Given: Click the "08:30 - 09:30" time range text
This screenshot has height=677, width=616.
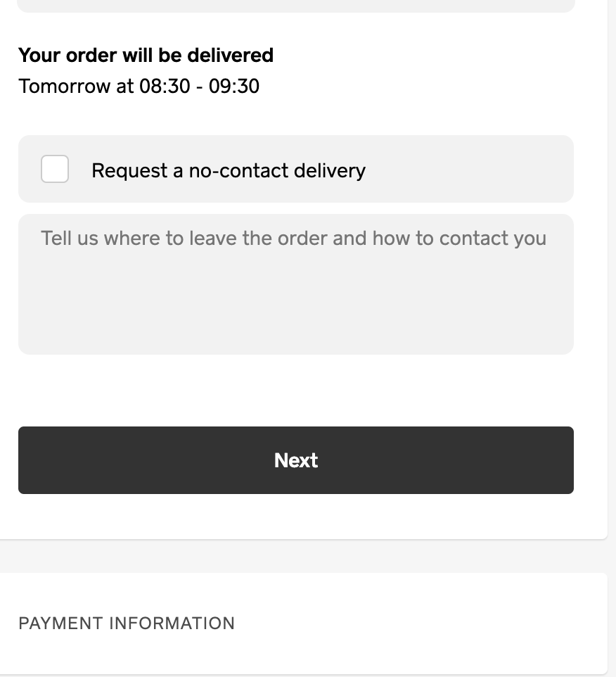Looking at the screenshot, I should click(199, 87).
